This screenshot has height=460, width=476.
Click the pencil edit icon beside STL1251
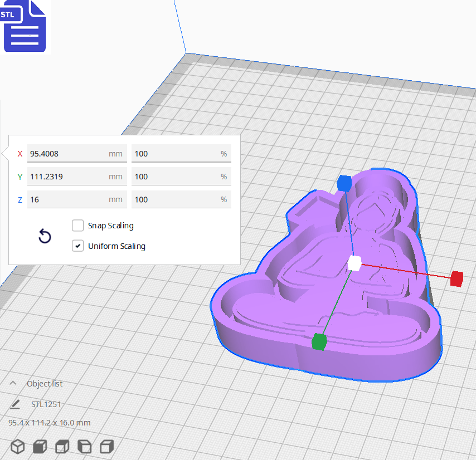(x=14, y=404)
